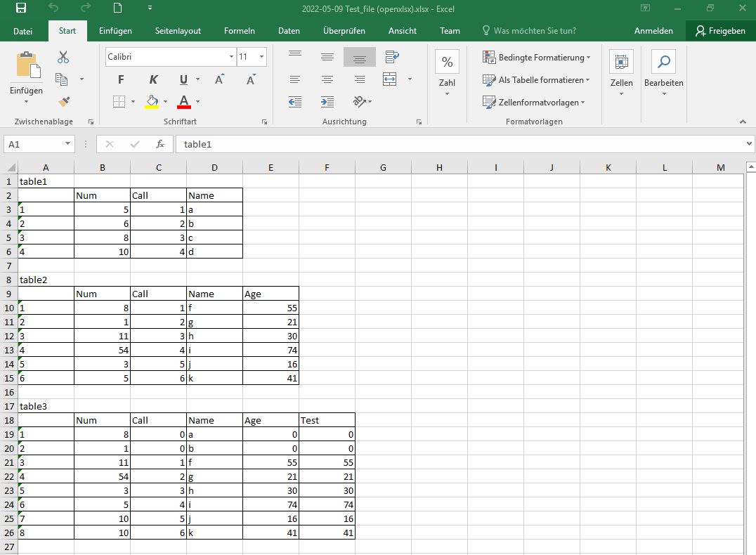
Task: Click the Copy icon in Zwischenablage
Action: tap(61, 79)
